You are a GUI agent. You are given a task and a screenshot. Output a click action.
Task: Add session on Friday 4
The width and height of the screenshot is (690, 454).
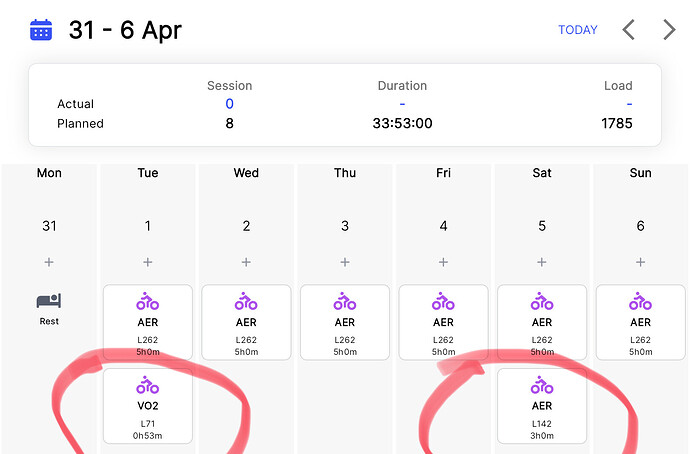click(443, 262)
